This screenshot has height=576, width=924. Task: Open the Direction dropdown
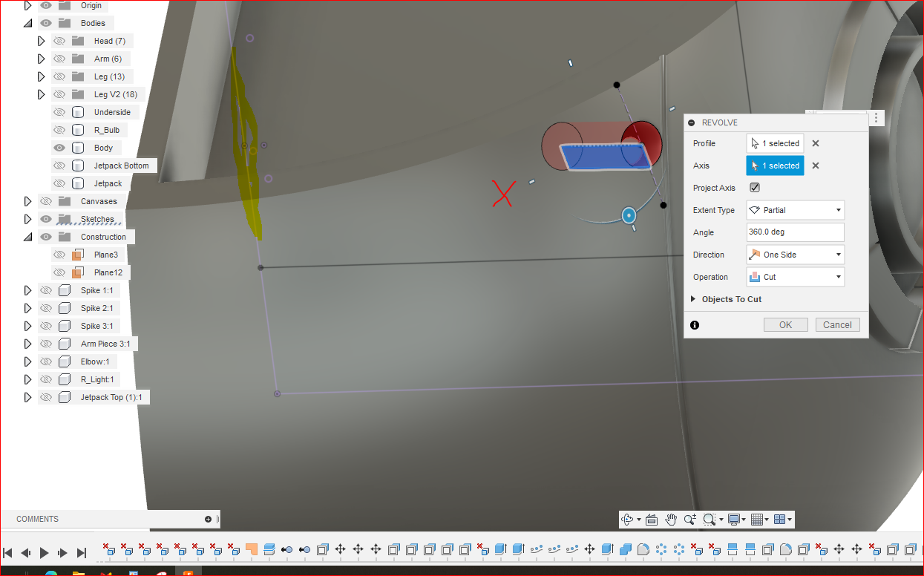click(x=796, y=255)
